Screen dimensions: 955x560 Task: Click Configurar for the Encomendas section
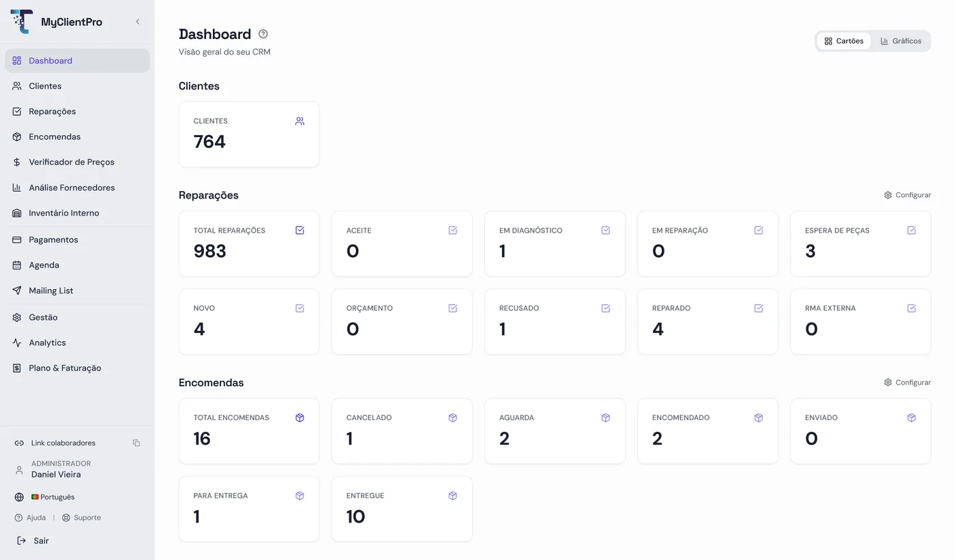click(x=907, y=383)
